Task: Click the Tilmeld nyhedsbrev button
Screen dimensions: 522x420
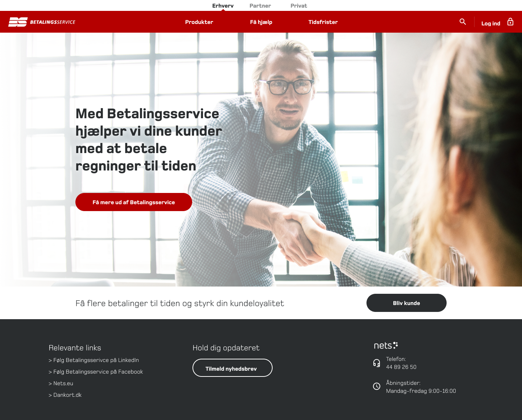Action: coord(232,368)
